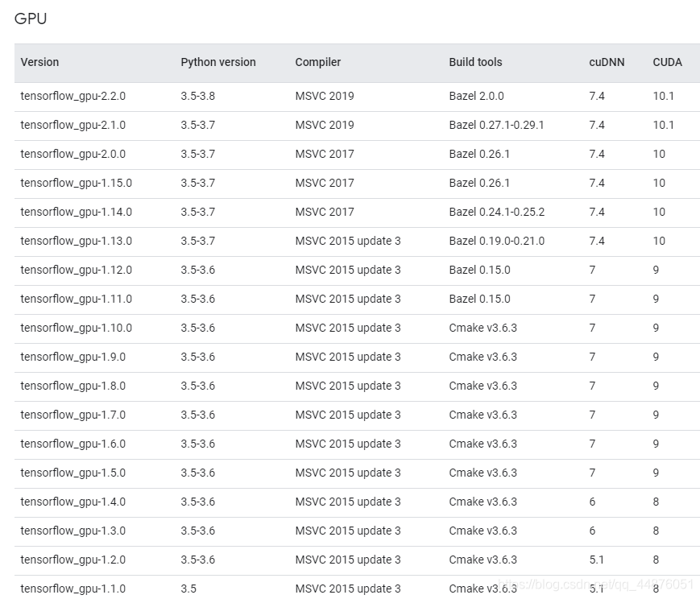Viewport: 700px width, 599px height.
Task: Click Bazel 2.0.0 build tool cell
Action: pyautogui.click(x=476, y=96)
